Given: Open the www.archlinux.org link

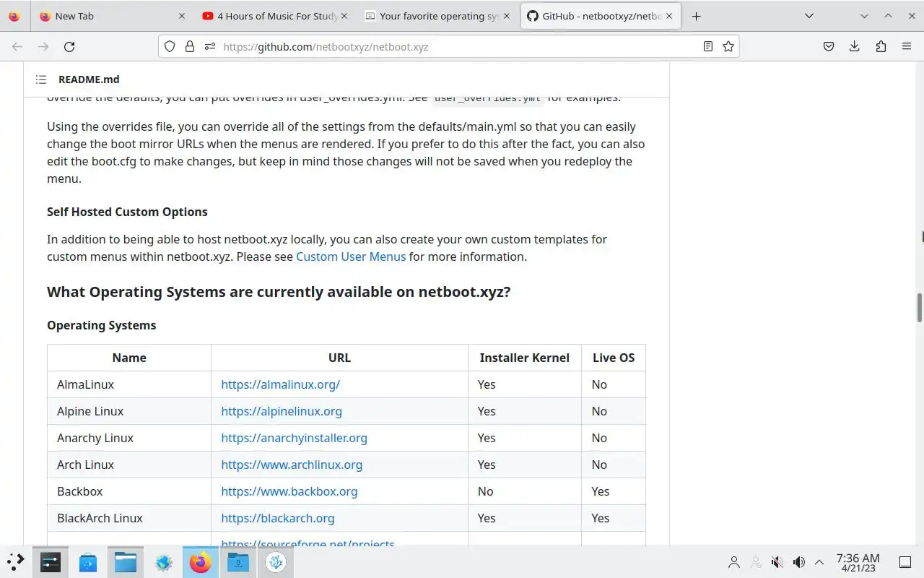Looking at the screenshot, I should click(x=292, y=465).
